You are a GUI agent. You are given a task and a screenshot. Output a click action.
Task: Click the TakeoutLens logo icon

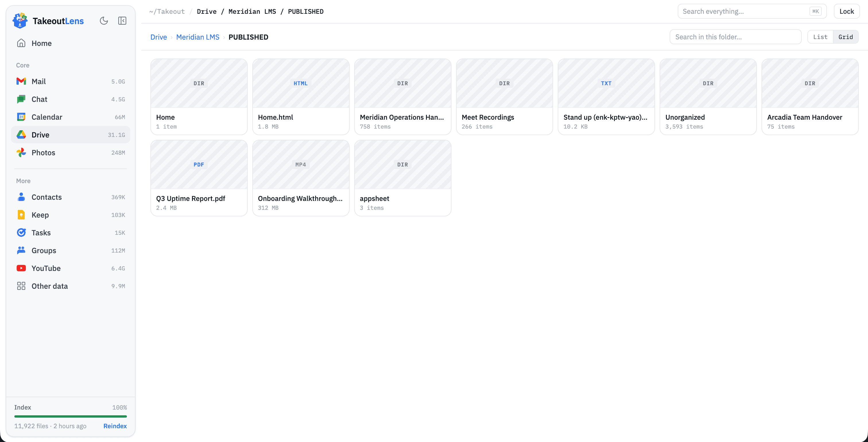(x=20, y=21)
